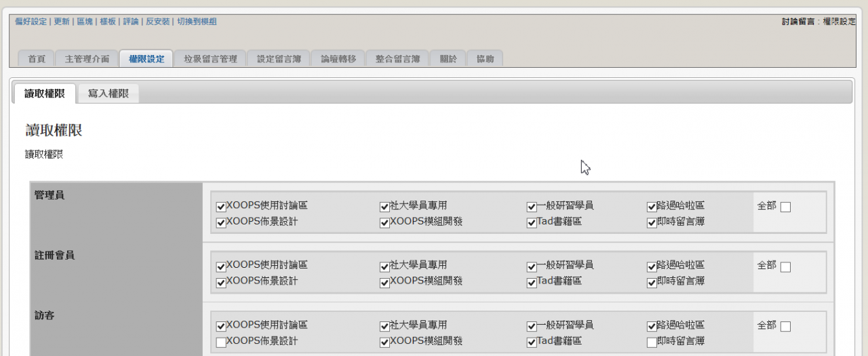Open the 關於 tab
The height and width of the screenshot is (356, 868).
tap(448, 59)
